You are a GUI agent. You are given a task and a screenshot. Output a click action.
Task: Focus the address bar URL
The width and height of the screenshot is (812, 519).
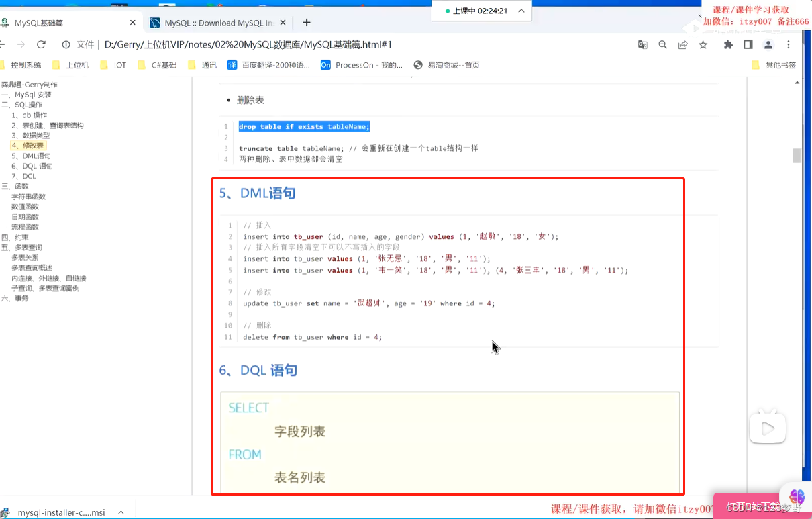248,45
